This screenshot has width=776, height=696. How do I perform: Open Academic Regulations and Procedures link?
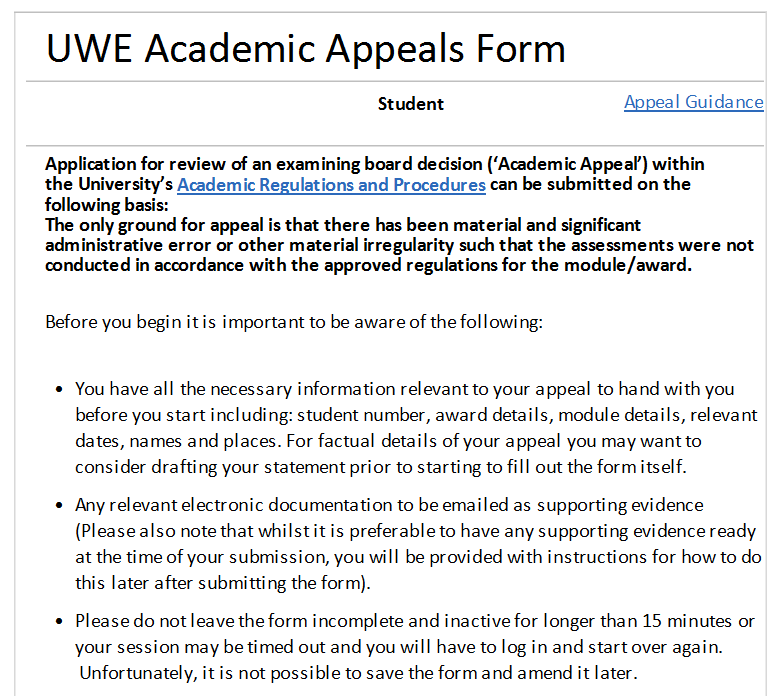[331, 185]
